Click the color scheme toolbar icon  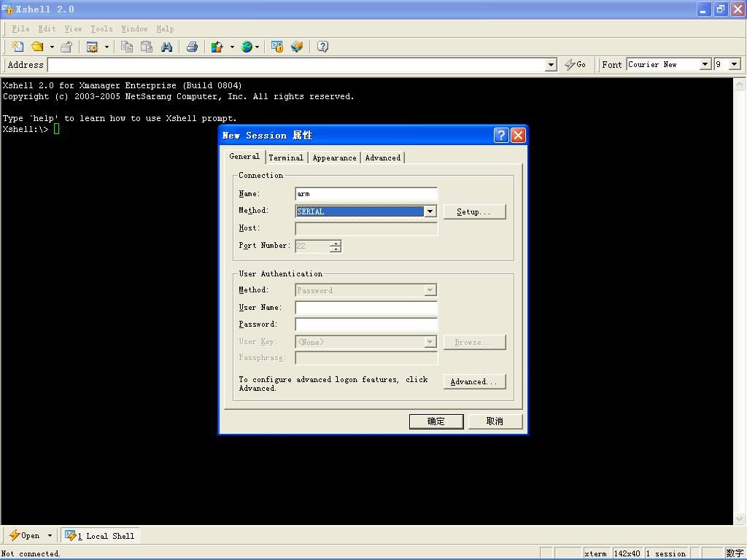[x=217, y=47]
